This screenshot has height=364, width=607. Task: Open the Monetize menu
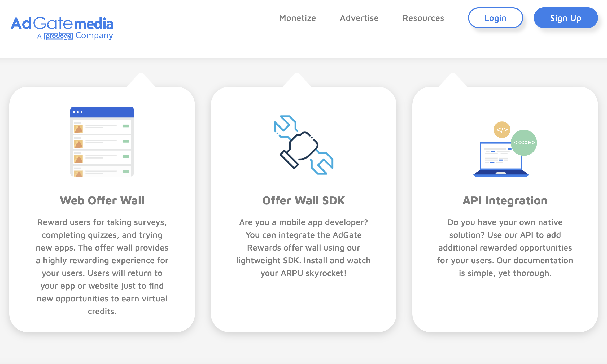pyautogui.click(x=297, y=18)
